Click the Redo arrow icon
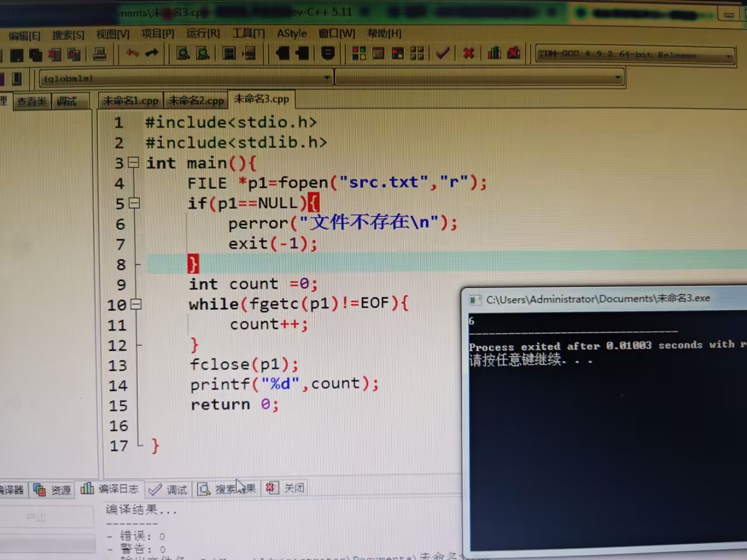747x560 pixels. pyautogui.click(x=151, y=52)
